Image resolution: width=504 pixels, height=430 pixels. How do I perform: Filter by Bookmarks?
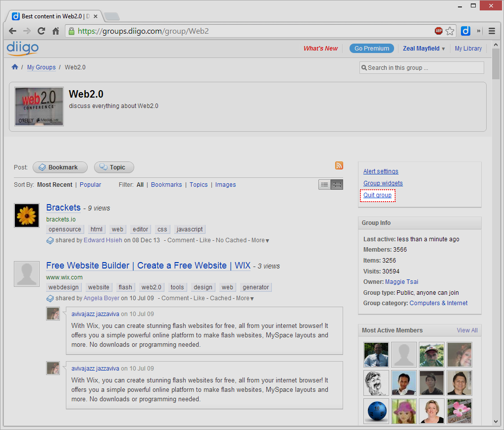coord(166,185)
